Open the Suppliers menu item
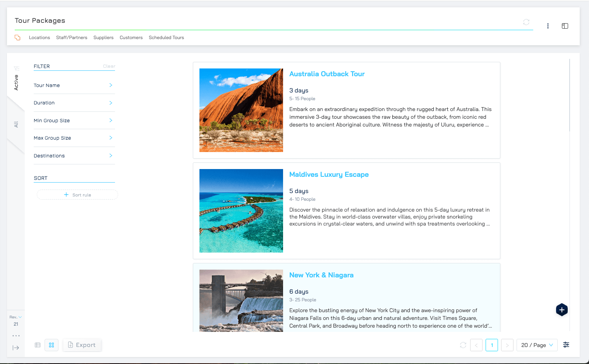Image resolution: width=589 pixels, height=364 pixels. pos(103,38)
